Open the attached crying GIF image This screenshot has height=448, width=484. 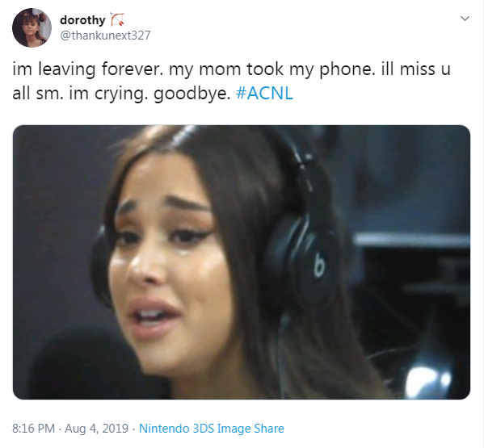tap(242, 262)
